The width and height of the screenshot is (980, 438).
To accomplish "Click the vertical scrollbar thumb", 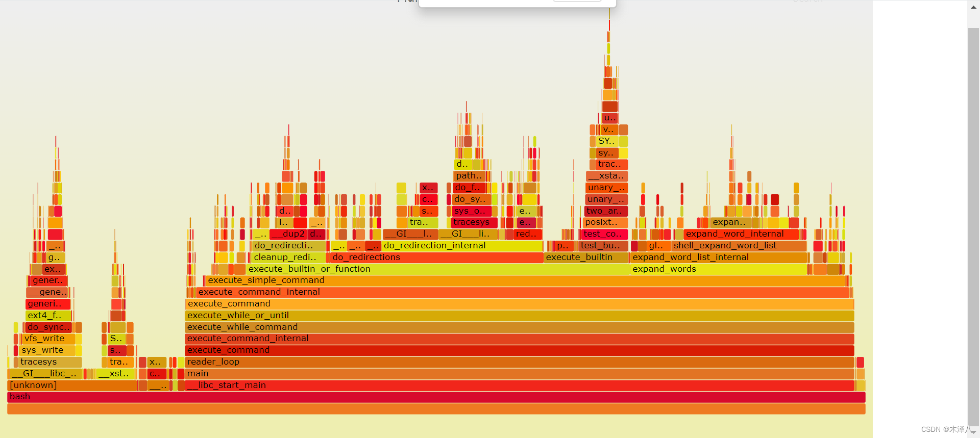I will point(973,227).
